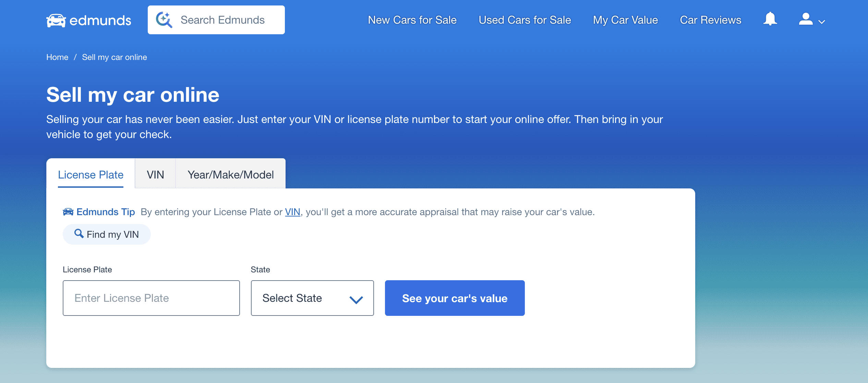The image size is (868, 383).
Task: Click the 'Sell my car online' heading
Action: [133, 95]
